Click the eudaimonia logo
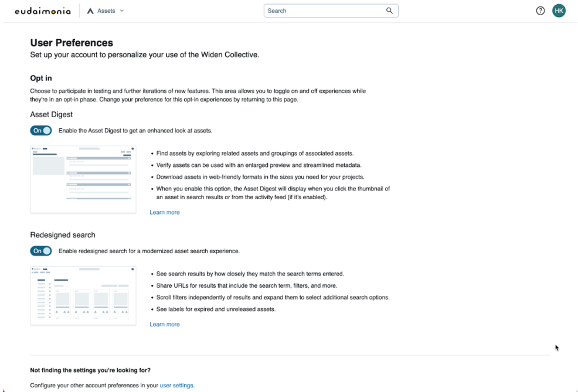578x392 pixels. coord(42,11)
